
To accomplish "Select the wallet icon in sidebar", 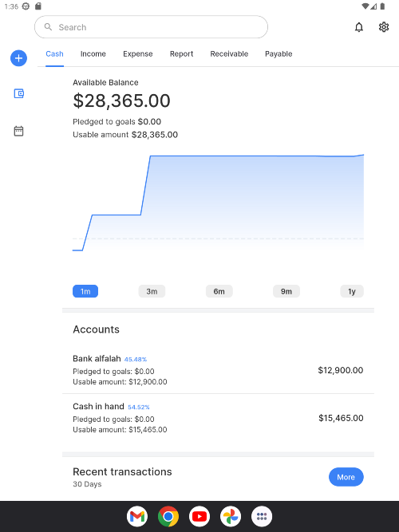I will [x=18, y=93].
